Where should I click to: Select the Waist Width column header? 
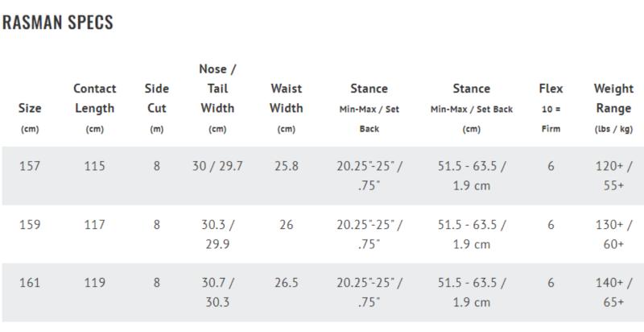[x=287, y=108]
